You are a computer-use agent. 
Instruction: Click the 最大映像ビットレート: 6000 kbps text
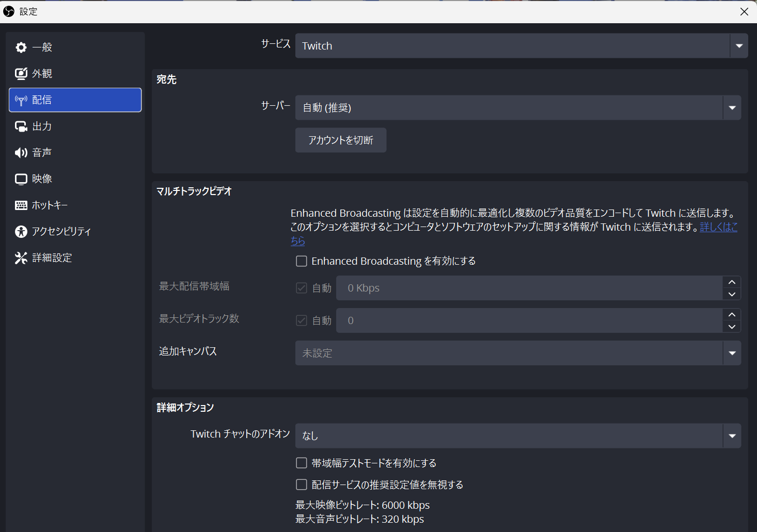(362, 505)
